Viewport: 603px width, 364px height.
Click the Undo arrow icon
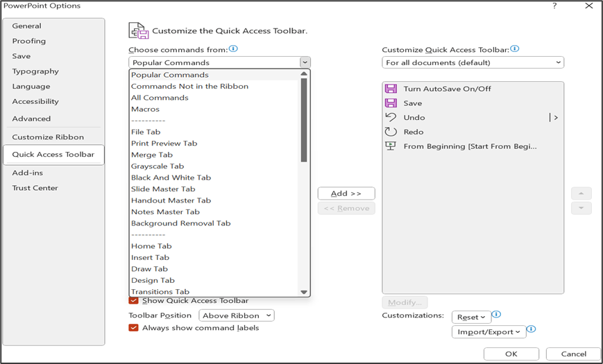coord(391,117)
